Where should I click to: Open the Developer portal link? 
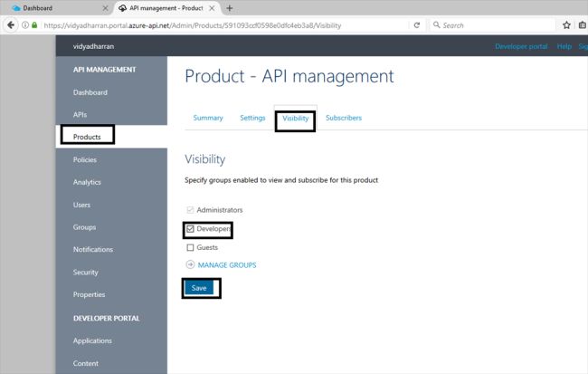pos(521,46)
